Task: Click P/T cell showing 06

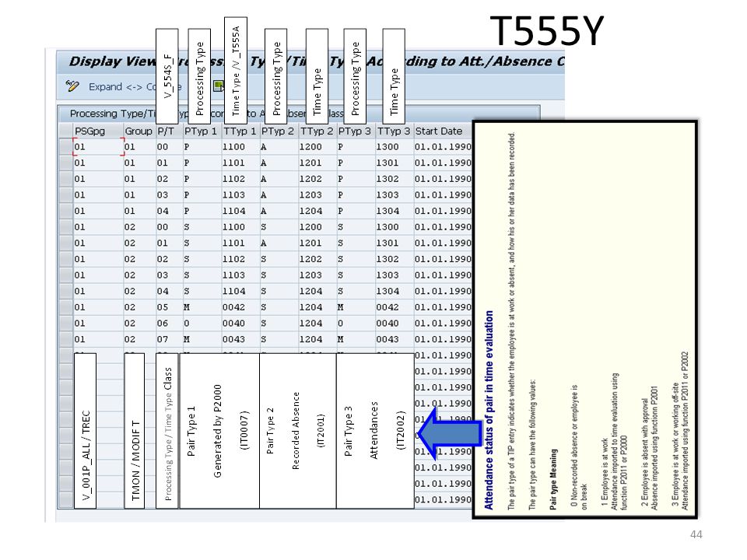Action: [169, 324]
